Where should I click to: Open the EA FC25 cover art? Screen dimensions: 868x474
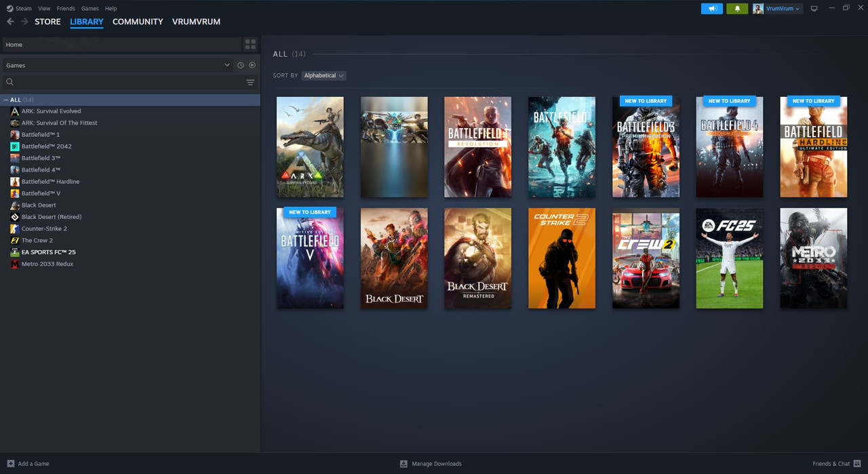tap(730, 258)
